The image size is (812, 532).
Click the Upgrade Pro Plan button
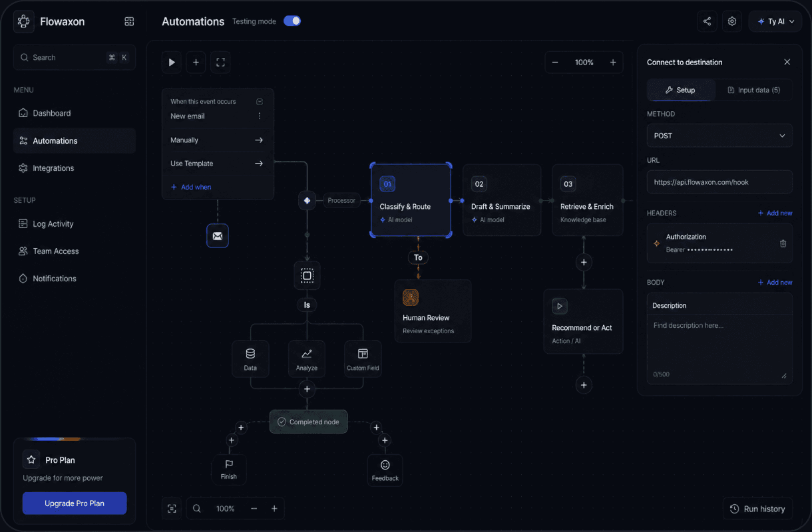(x=75, y=503)
